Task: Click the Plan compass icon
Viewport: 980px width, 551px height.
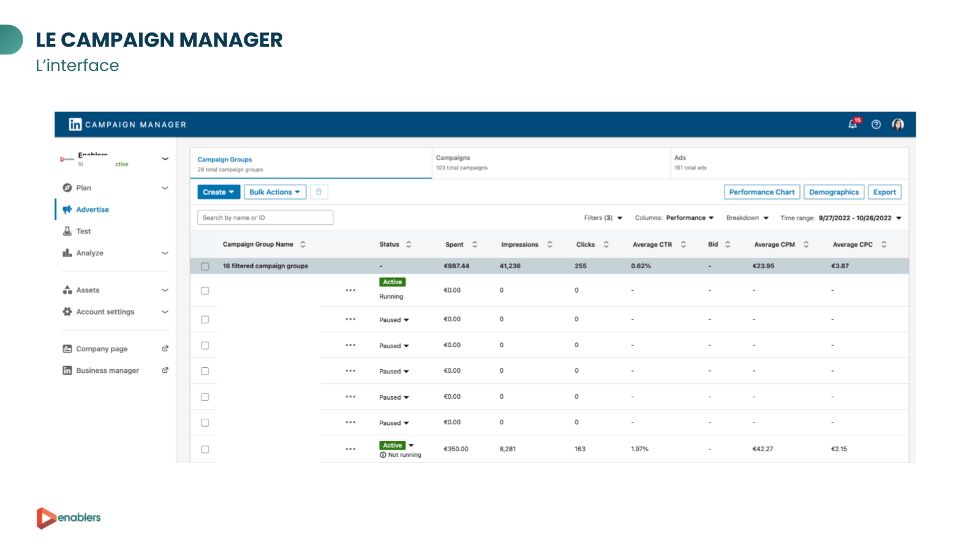Action: pyautogui.click(x=67, y=188)
